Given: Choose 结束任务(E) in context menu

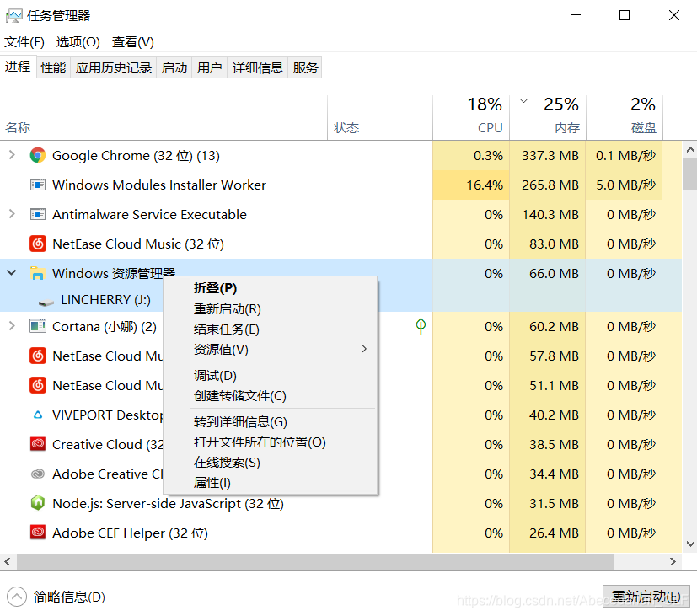Looking at the screenshot, I should pyautogui.click(x=271, y=329).
